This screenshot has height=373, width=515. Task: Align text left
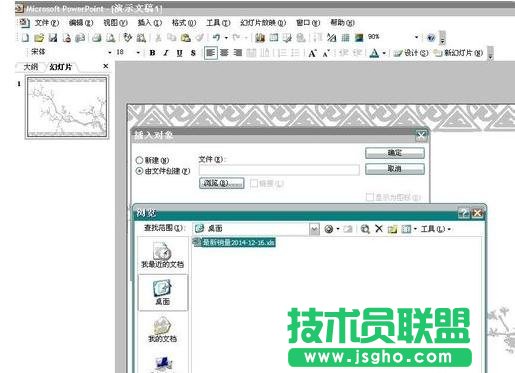tap(211, 53)
